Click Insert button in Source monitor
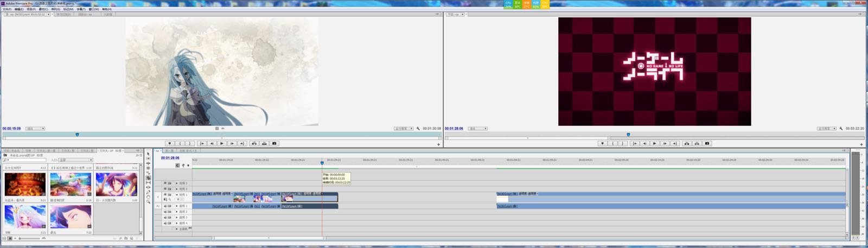 [254, 143]
